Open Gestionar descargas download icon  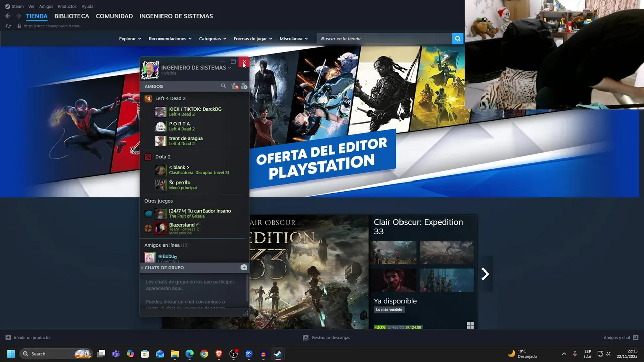[305, 338]
